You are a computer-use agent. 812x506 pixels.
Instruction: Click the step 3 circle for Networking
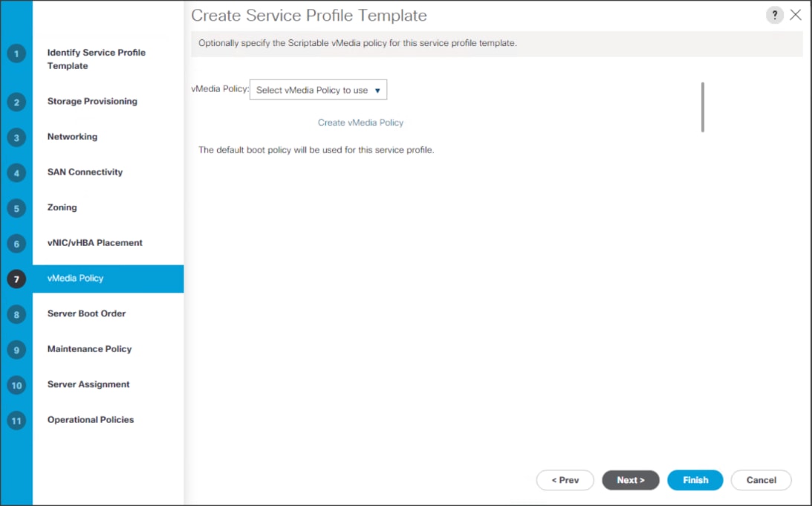tap(16, 137)
